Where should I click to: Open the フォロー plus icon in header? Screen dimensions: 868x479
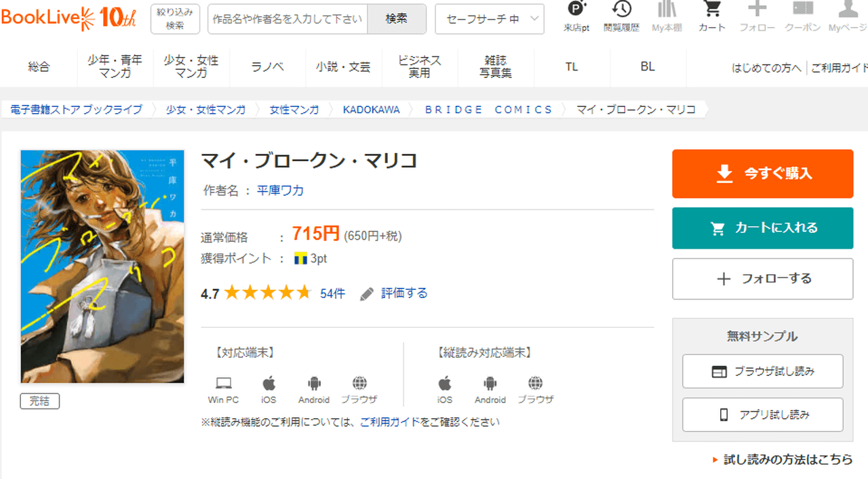(757, 10)
